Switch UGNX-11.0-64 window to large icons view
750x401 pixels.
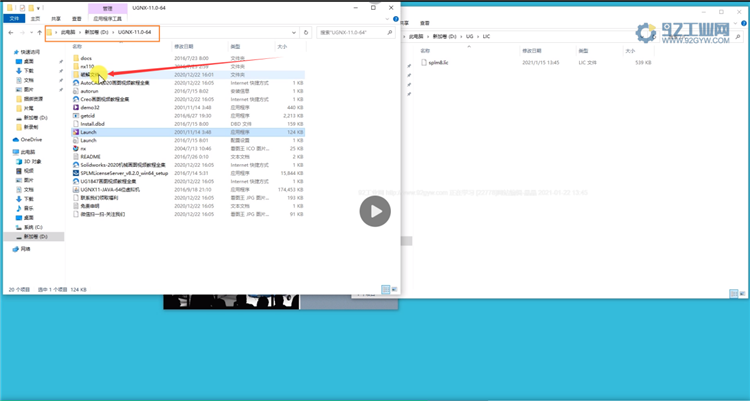point(394,290)
